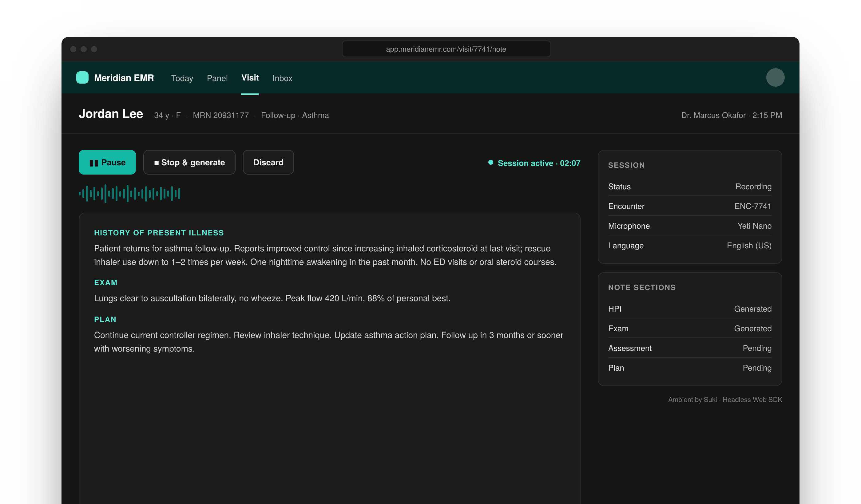Click the Encounter ENC-7741 value
861x504 pixels.
click(753, 206)
